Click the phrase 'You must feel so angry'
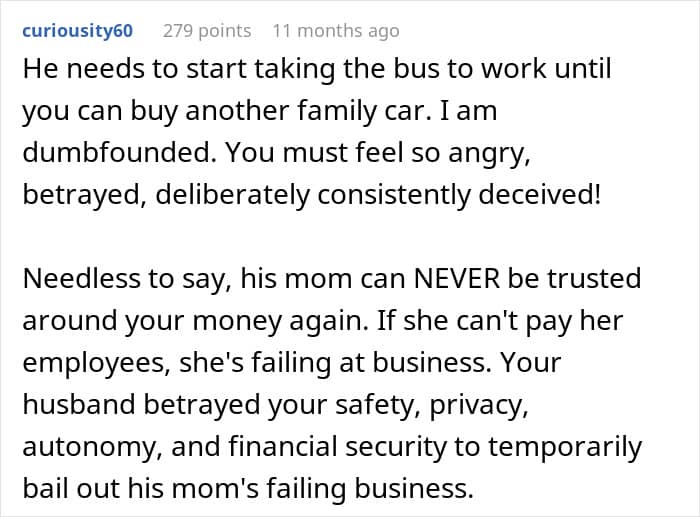This screenshot has height=517, width=700. coord(377,153)
